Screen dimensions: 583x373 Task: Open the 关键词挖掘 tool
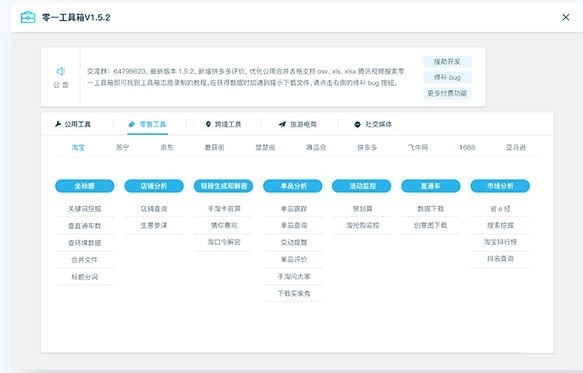85,209
